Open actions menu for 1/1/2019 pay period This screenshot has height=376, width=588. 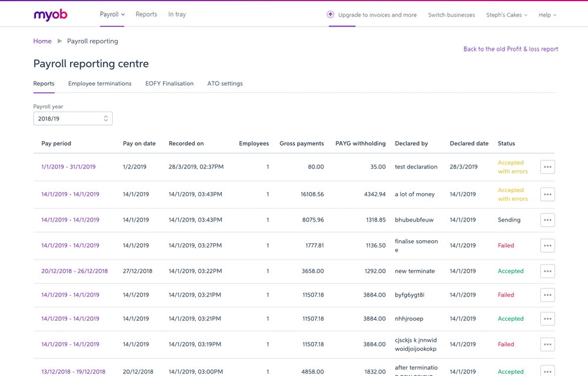pos(547,167)
